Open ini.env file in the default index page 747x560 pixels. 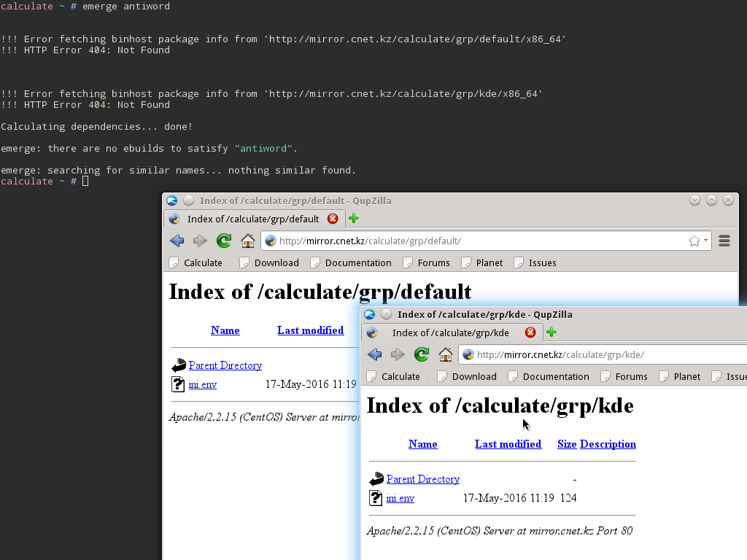coord(203,384)
